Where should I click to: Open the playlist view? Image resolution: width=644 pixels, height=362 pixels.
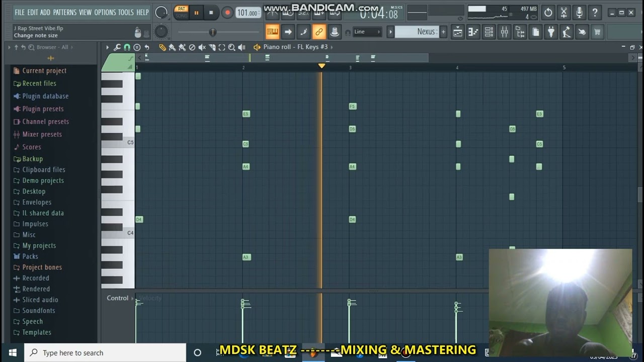(458, 32)
